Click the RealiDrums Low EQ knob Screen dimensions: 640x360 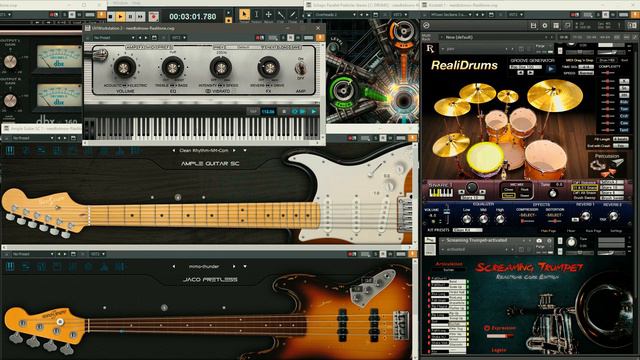467,219
